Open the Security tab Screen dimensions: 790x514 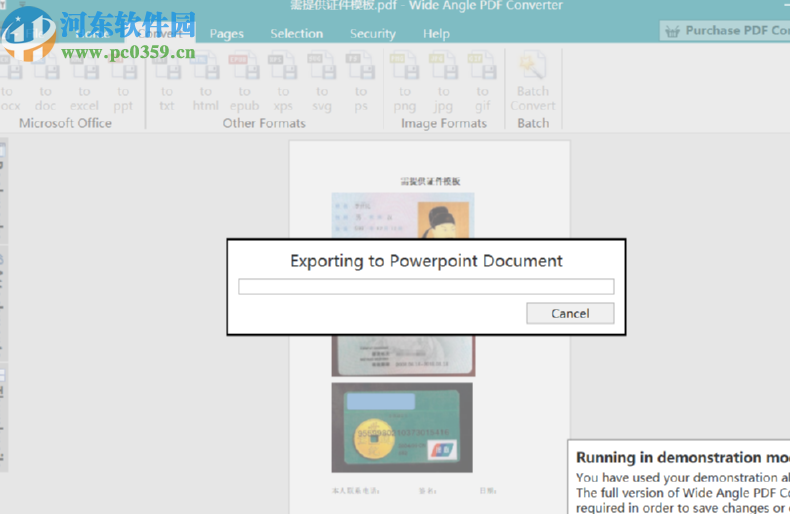coord(373,34)
